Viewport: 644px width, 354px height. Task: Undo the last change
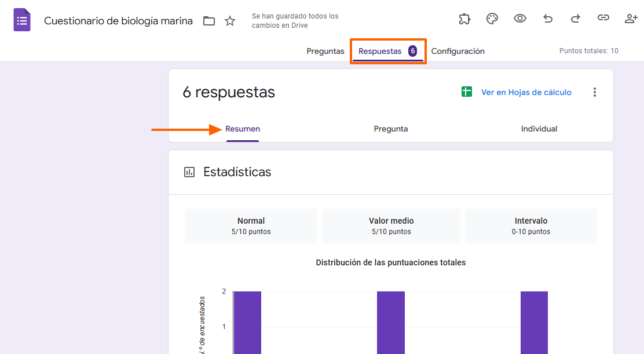547,19
